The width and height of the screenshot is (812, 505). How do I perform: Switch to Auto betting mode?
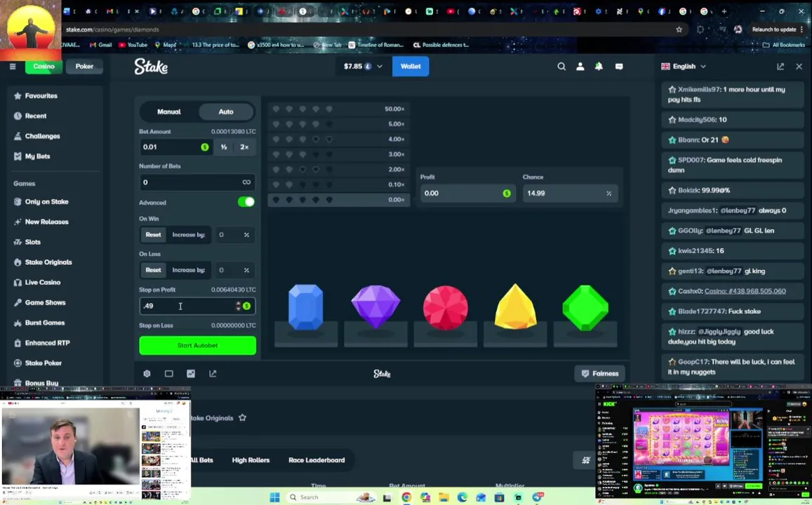click(x=226, y=112)
